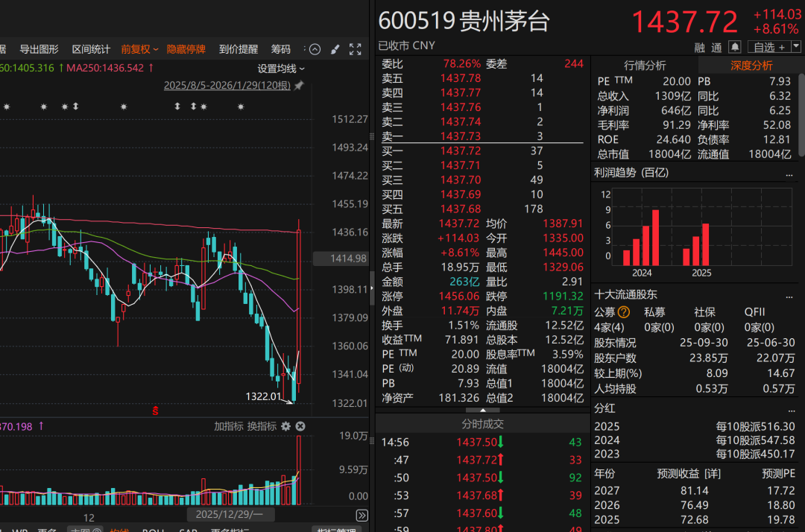Open the 预测收益 [详] details link
The image size is (805, 532).
pyautogui.click(x=689, y=474)
